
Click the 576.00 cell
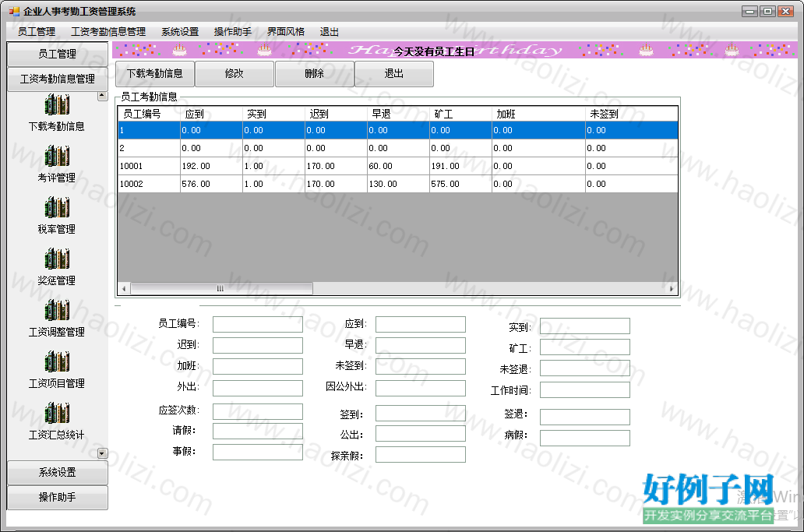[211, 184]
